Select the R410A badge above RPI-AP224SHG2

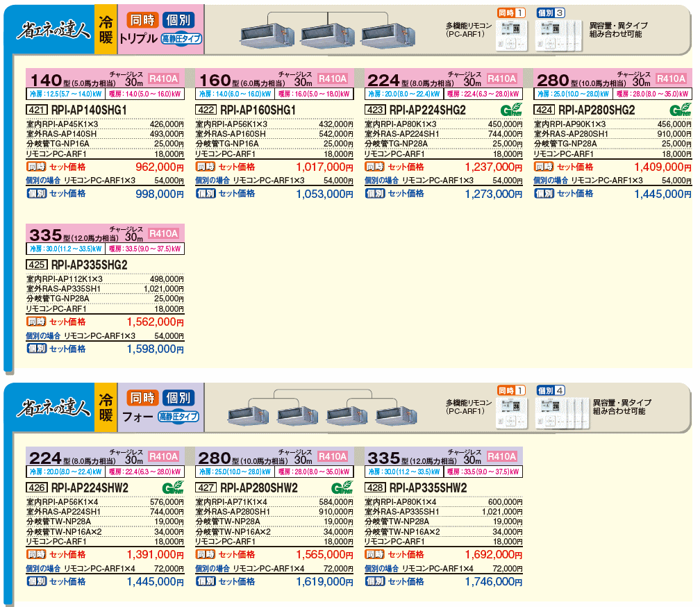click(502, 79)
